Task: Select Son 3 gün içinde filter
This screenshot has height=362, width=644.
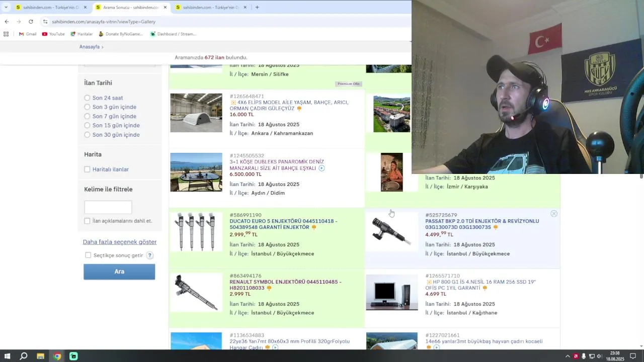Action: [87, 107]
